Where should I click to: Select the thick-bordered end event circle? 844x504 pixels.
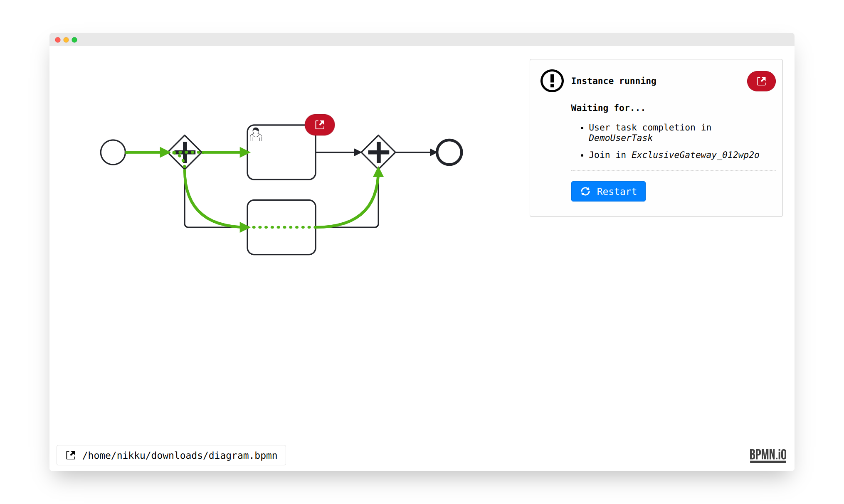(x=449, y=152)
